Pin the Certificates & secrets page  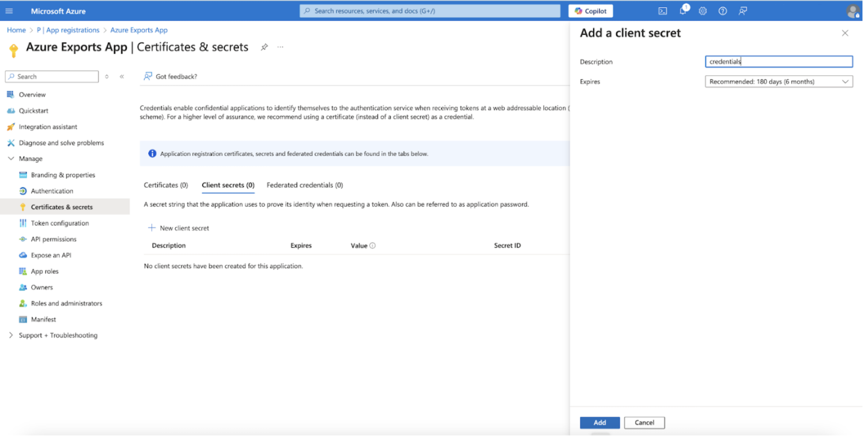pos(265,47)
